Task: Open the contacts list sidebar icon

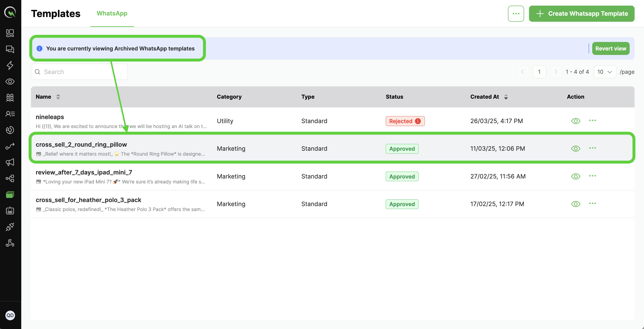Action: (10, 114)
